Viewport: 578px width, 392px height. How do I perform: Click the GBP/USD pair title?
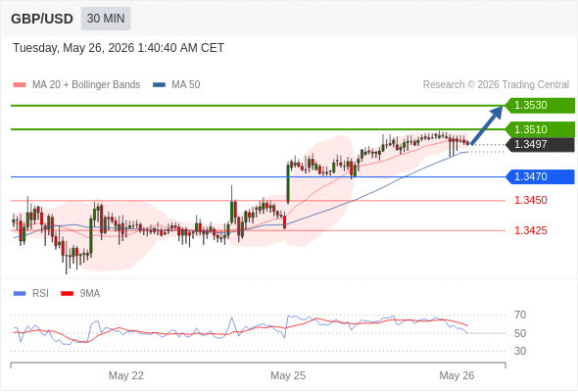coord(42,19)
